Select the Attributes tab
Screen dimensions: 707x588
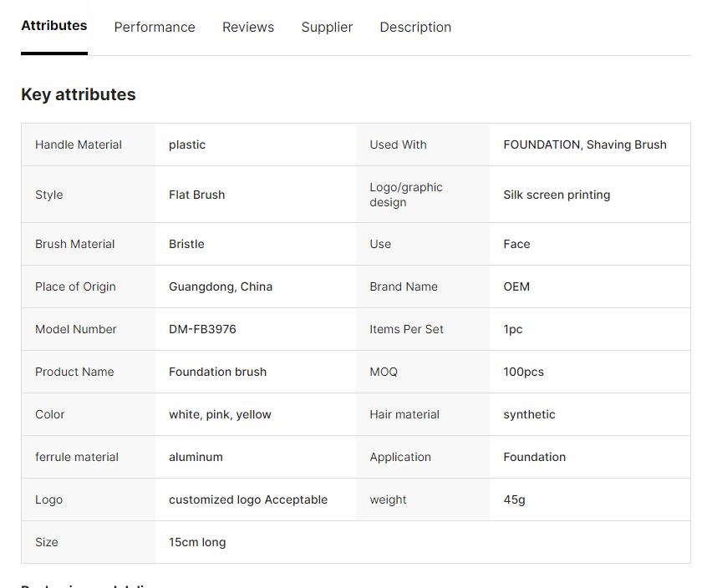[x=54, y=26]
